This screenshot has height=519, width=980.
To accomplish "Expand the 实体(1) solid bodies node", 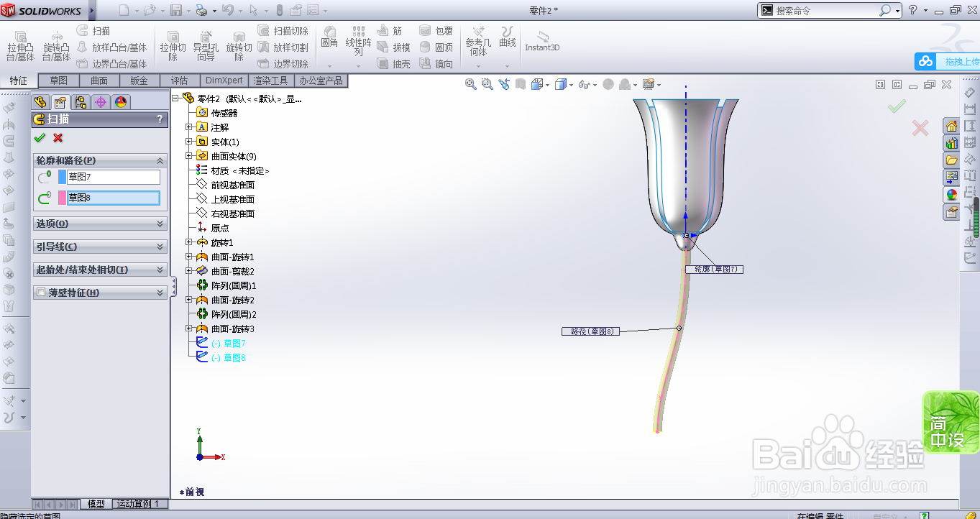I will (x=189, y=142).
